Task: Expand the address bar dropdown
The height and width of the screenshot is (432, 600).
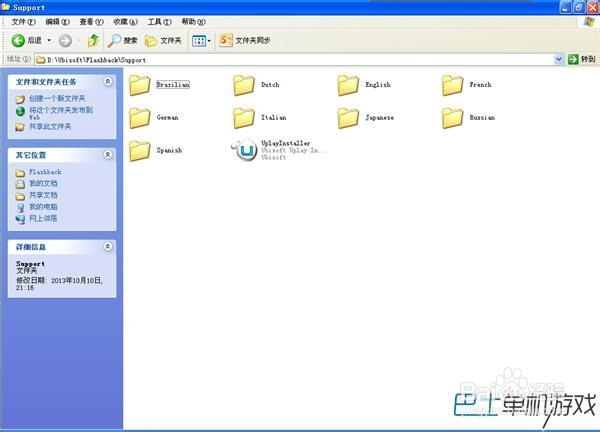Action: (559, 59)
